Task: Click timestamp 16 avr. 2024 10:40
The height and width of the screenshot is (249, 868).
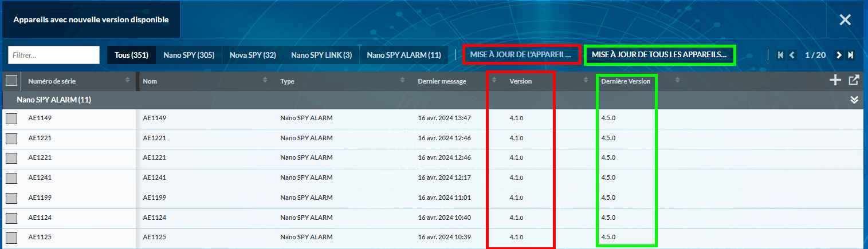Action: [x=444, y=218]
